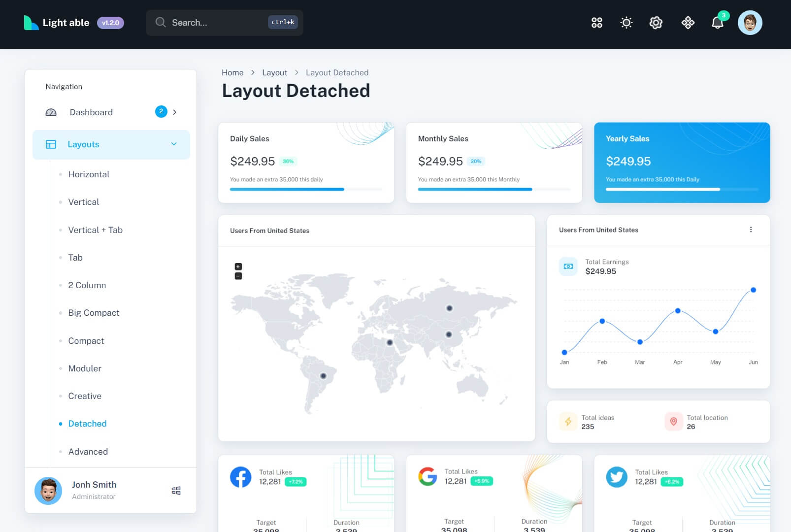The width and height of the screenshot is (791, 532).
Task: Open Big Compact layout item
Action: pos(94,313)
